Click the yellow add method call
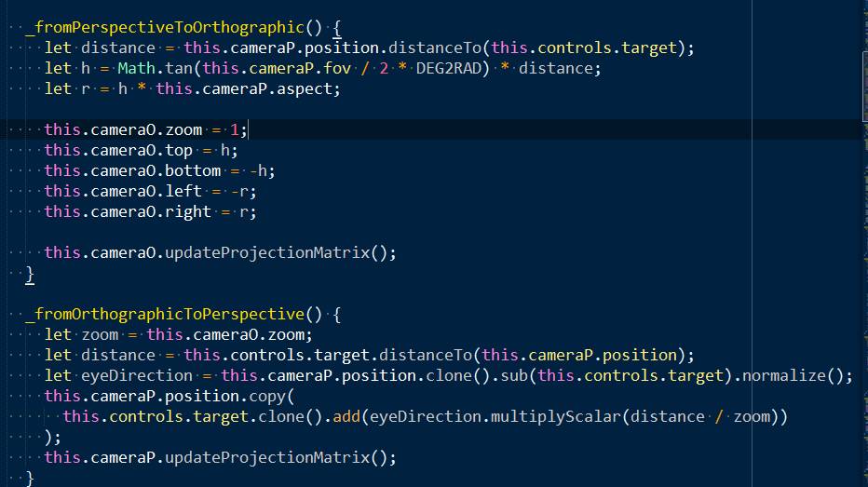Screen dimensions: 868x487 [x=346, y=417]
